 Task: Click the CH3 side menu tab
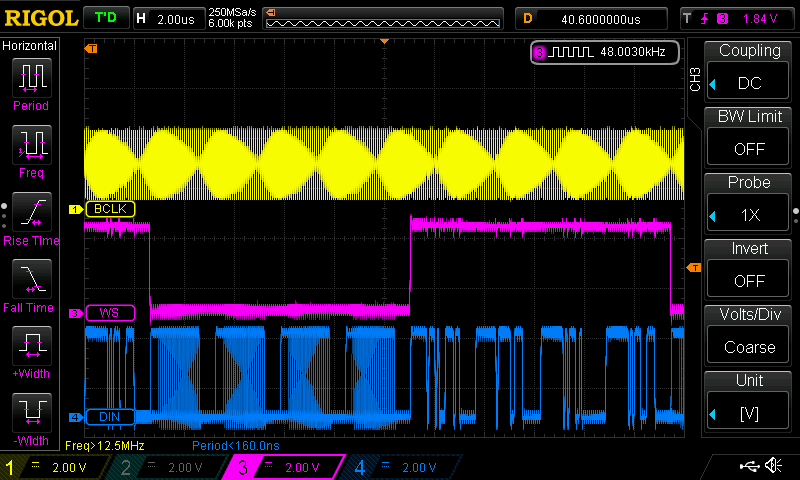pos(695,79)
